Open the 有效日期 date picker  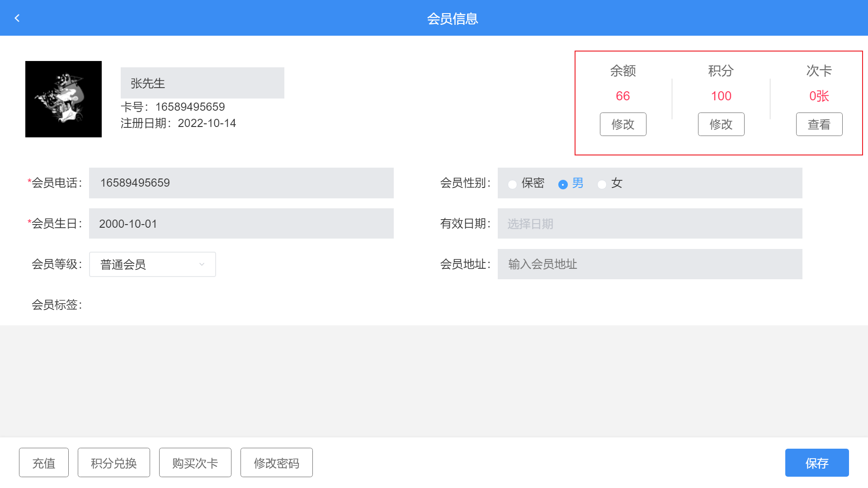tap(649, 224)
